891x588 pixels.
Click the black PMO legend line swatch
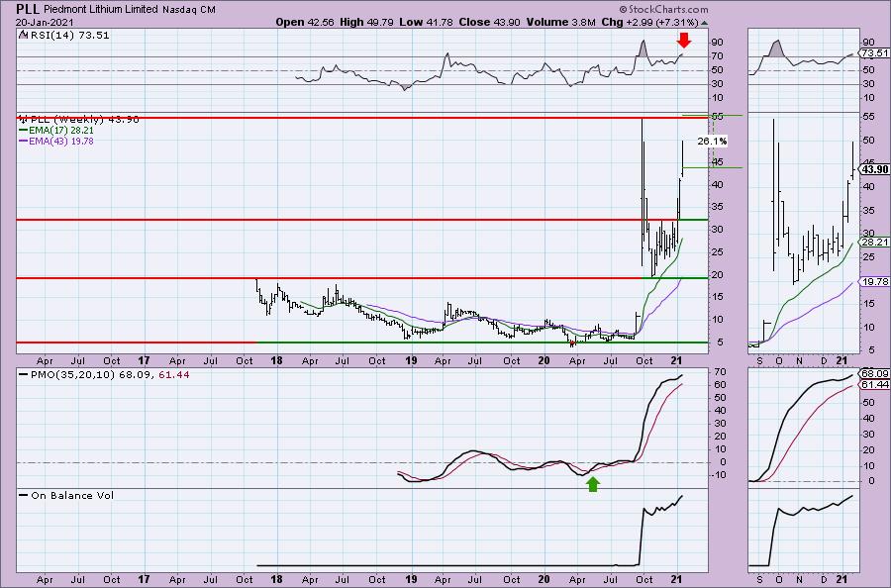click(24, 375)
